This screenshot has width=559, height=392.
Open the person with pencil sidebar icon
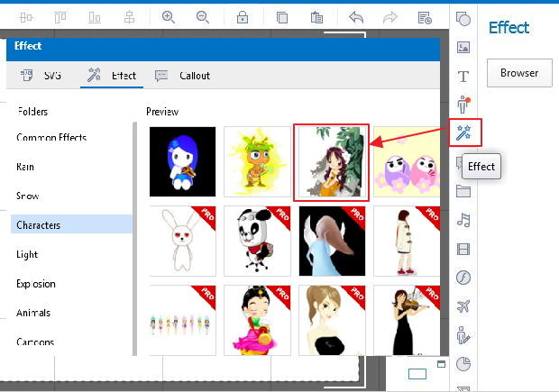tap(463, 335)
